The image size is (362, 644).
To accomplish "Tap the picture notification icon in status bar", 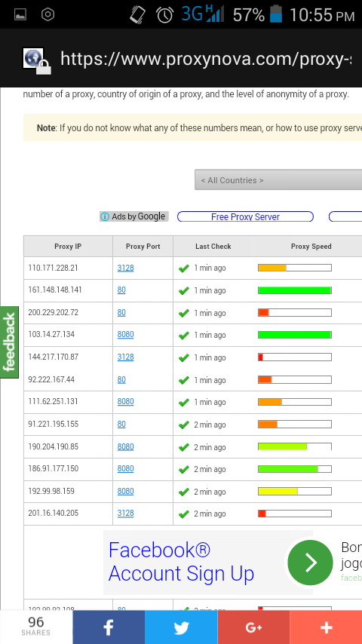I will 20,15.
